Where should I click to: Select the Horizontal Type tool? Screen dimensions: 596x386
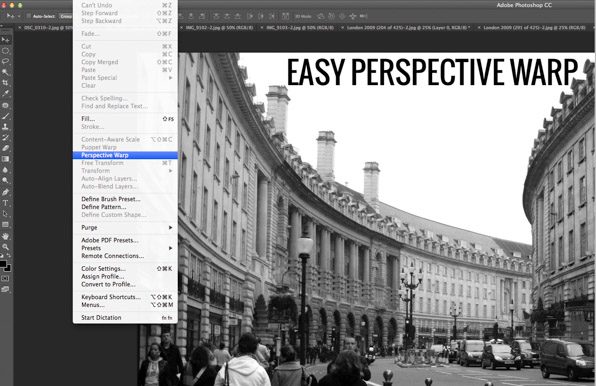pyautogui.click(x=5, y=203)
